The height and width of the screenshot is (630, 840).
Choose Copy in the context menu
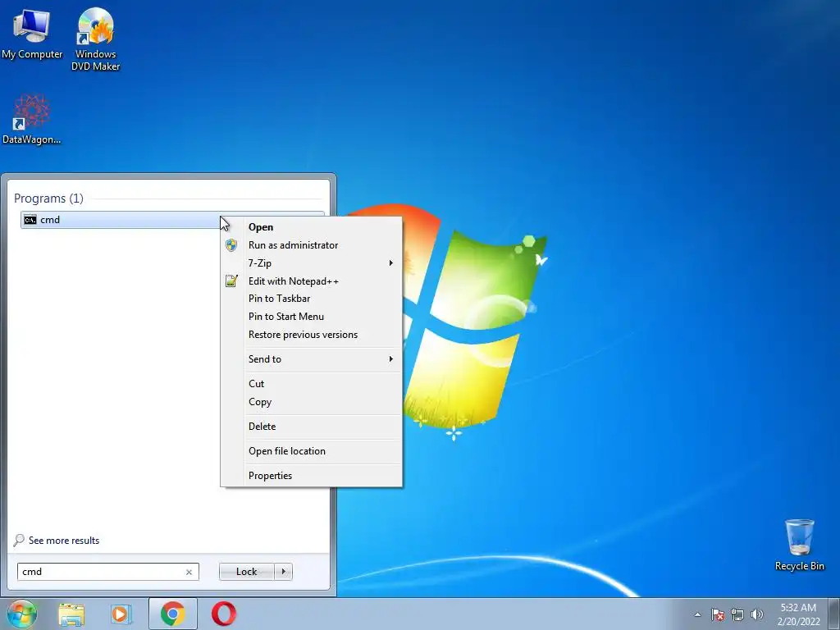click(x=311, y=402)
